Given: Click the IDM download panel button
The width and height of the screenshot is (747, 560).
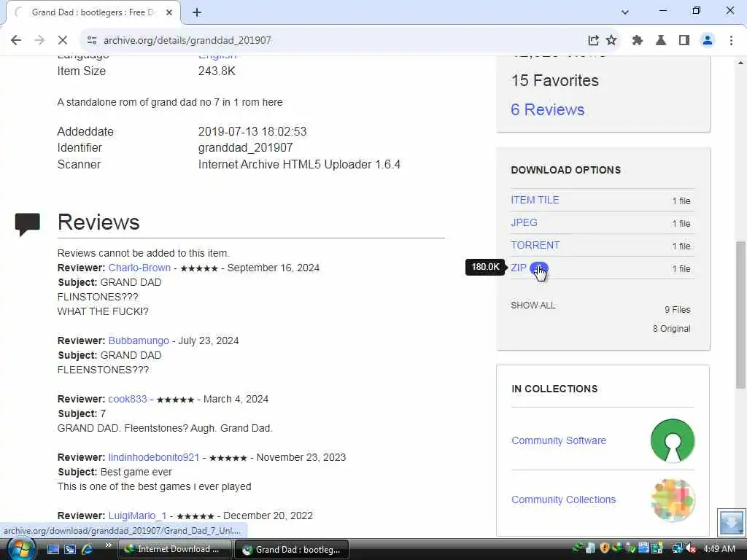Looking at the screenshot, I should click(x=731, y=522).
